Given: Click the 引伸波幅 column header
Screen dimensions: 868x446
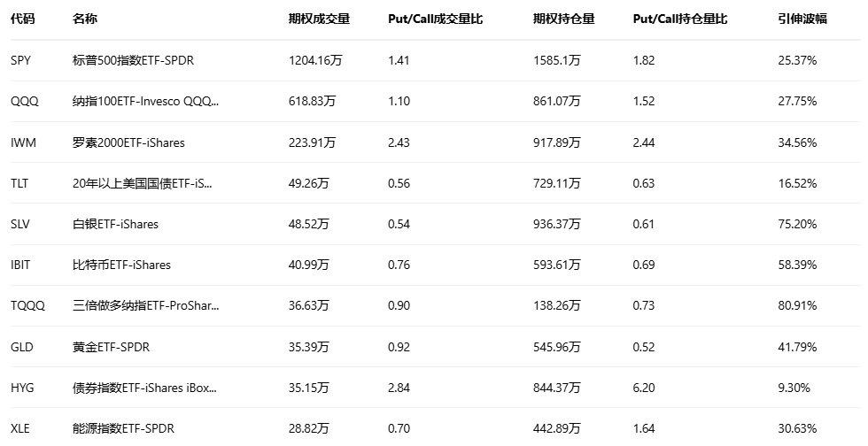Looking at the screenshot, I should [x=802, y=19].
